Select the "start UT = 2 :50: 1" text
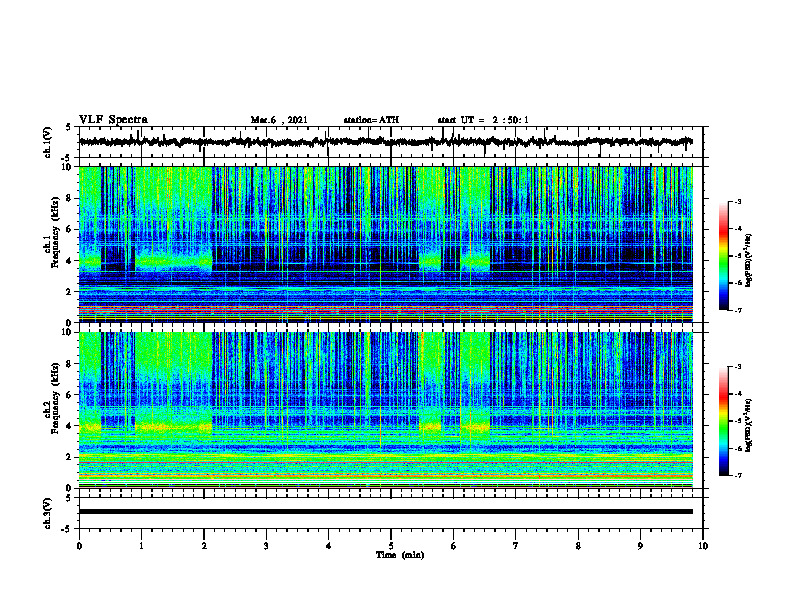The height and width of the screenshot is (612, 792). [x=483, y=120]
